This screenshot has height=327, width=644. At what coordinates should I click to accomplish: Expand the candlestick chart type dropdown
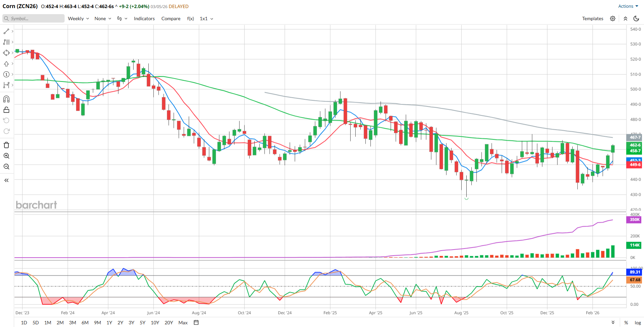point(122,19)
